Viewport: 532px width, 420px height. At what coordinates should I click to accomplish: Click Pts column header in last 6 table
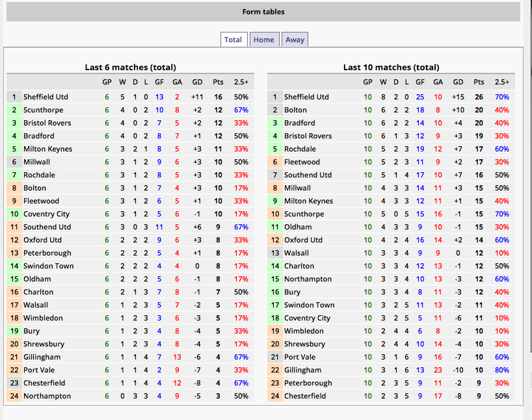coord(218,82)
